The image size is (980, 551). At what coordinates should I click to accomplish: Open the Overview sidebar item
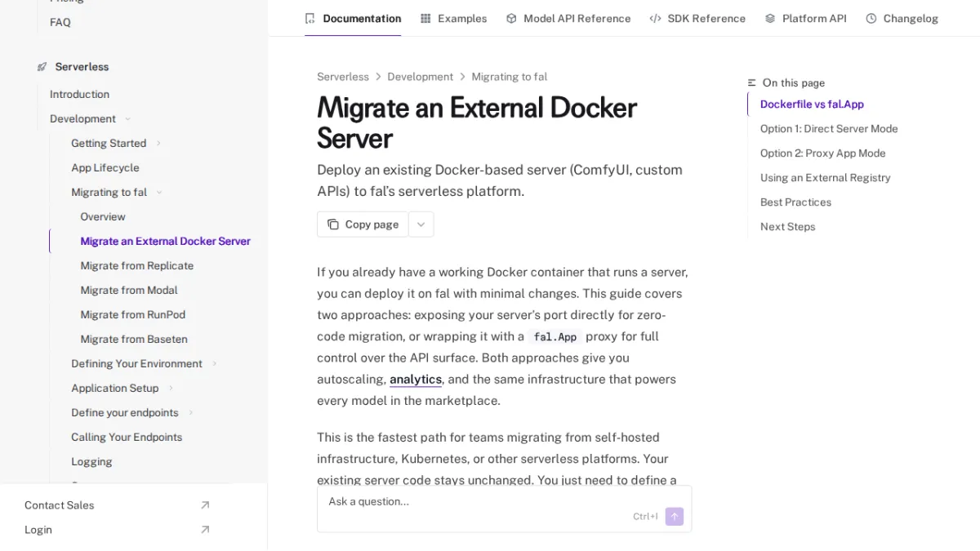(x=103, y=217)
